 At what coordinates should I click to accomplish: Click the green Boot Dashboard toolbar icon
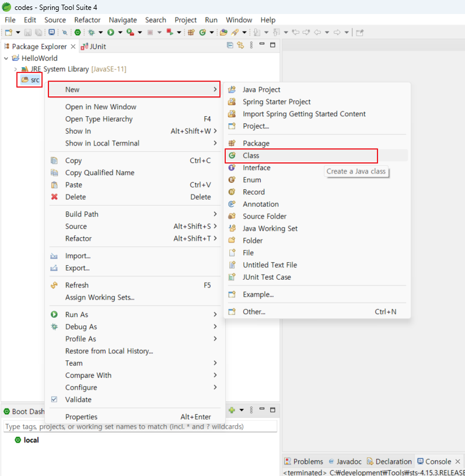coord(78,32)
